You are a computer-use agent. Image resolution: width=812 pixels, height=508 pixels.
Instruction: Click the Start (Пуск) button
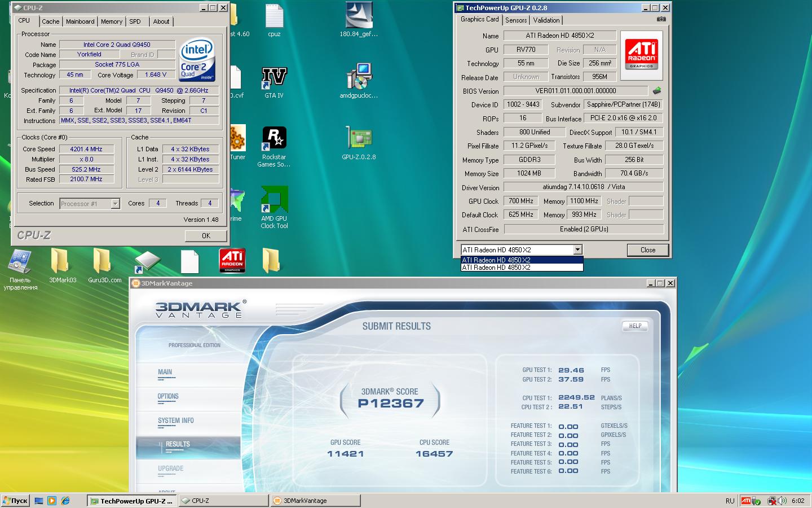tap(15, 501)
